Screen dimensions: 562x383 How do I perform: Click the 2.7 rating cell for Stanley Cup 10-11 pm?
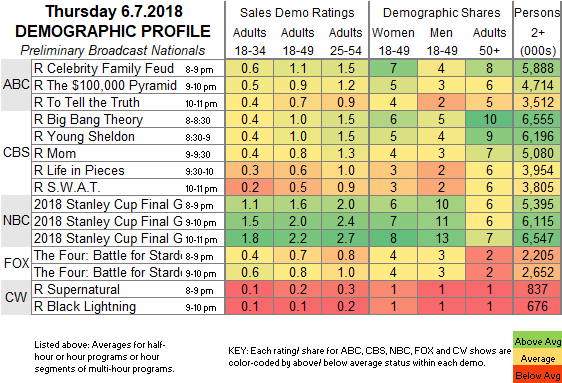click(346, 238)
